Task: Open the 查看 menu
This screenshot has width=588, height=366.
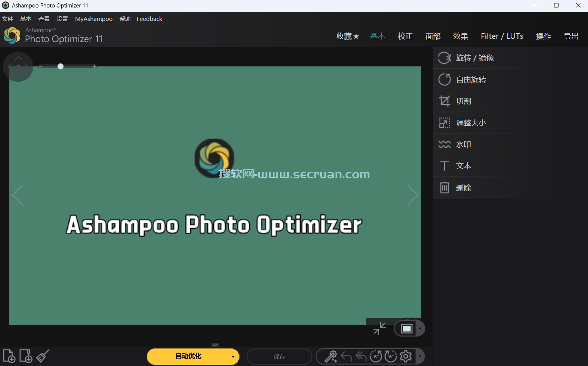Action: pyautogui.click(x=44, y=19)
